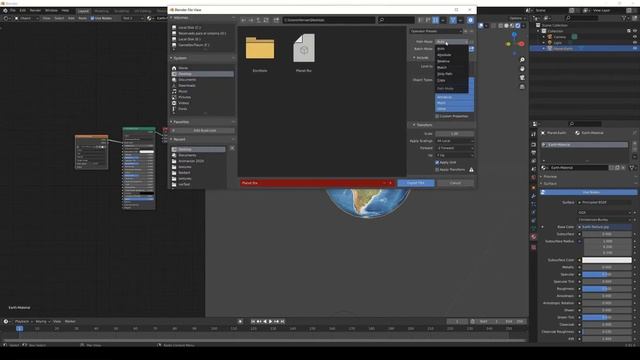Toggle Collection exclude checkbox in outliner
640x360 pixels.
coord(629,31)
